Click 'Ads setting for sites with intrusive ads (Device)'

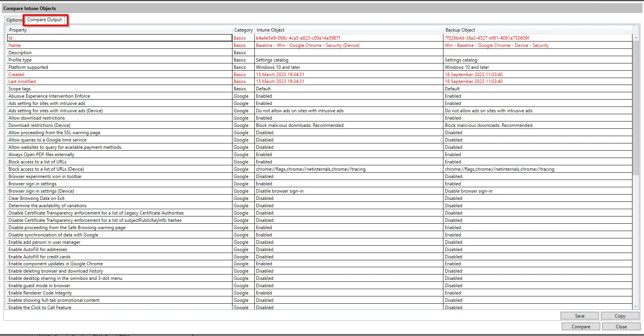pos(56,111)
